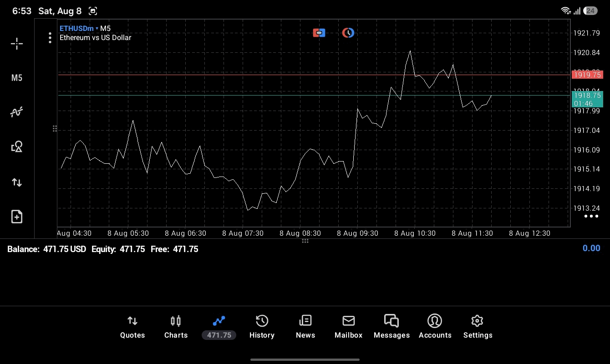
Task: Open the M5 timeframe selector
Action: tap(17, 78)
